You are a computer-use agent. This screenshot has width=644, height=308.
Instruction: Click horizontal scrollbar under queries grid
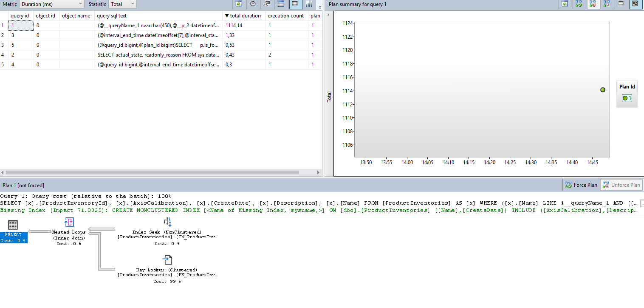tap(153, 172)
